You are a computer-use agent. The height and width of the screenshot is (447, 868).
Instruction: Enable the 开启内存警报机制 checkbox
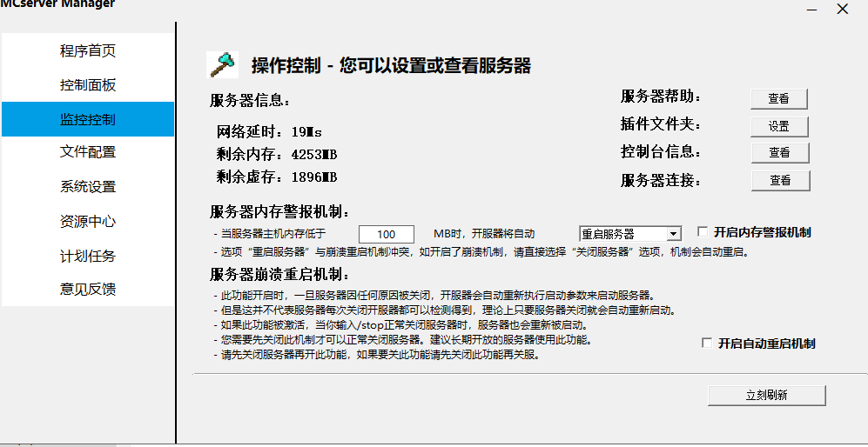(x=703, y=232)
